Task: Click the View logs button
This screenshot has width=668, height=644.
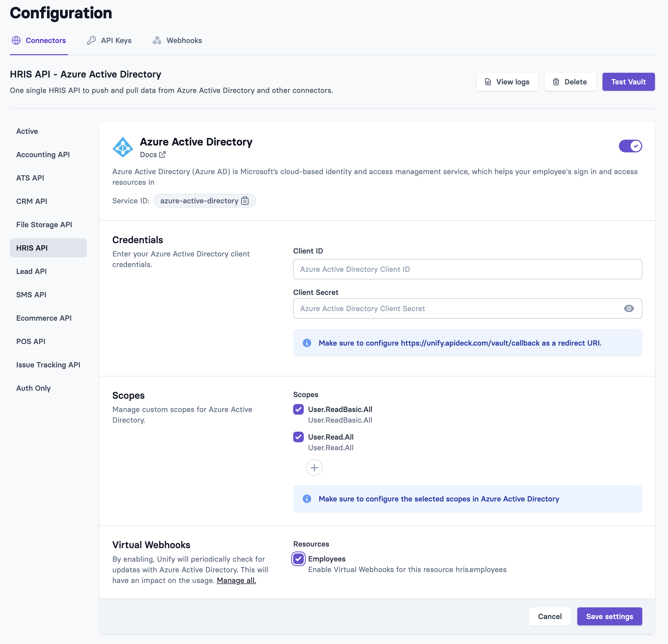Action: coord(507,82)
